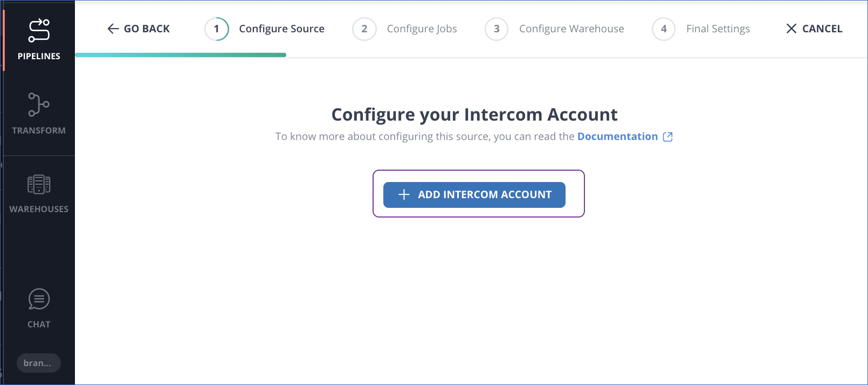Cancel the pipeline setup

pyautogui.click(x=814, y=29)
